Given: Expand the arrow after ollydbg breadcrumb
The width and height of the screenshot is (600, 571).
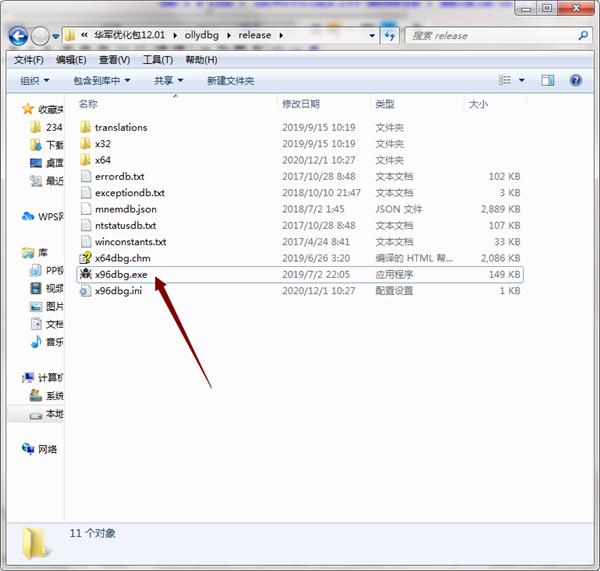Looking at the screenshot, I should [x=229, y=36].
